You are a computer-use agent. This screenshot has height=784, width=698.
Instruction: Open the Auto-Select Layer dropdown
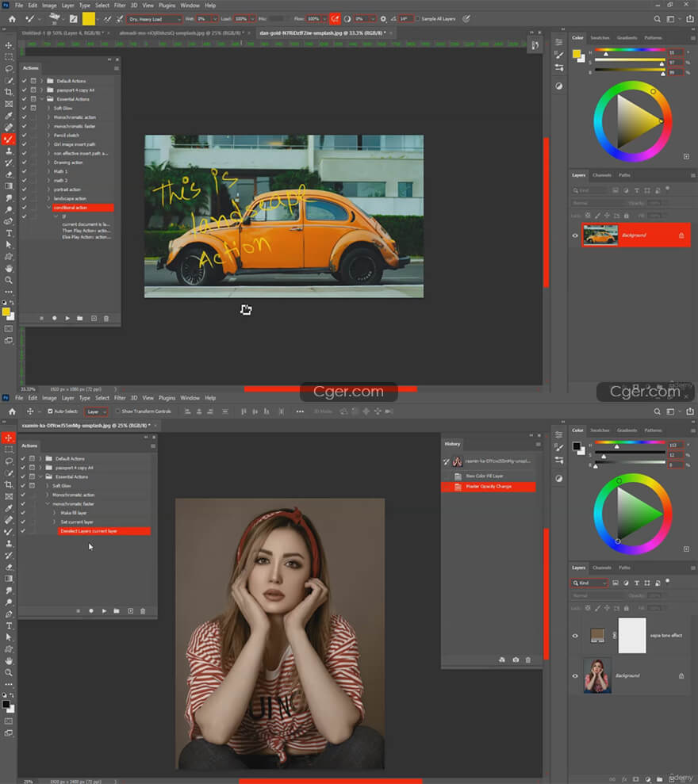click(96, 411)
